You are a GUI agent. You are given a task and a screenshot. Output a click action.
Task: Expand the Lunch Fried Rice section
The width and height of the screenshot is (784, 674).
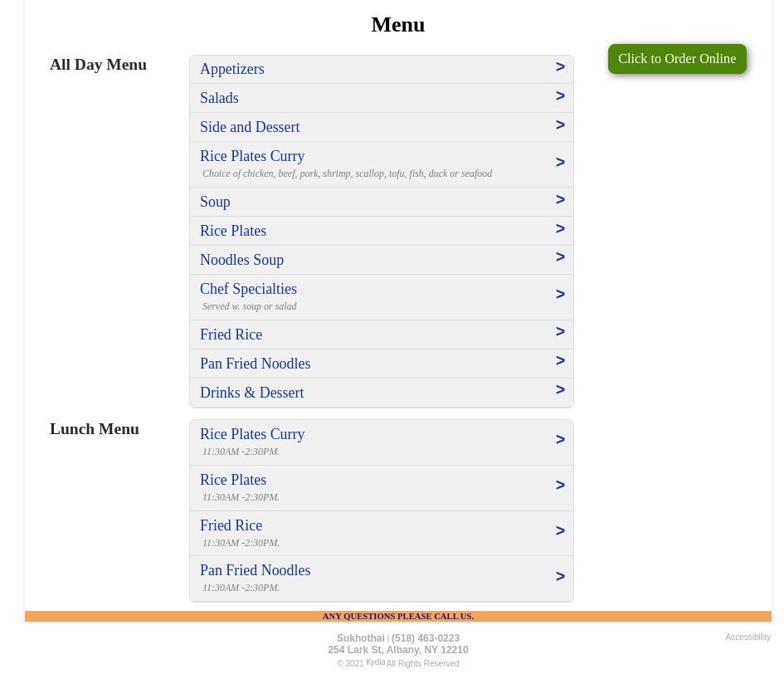tap(231, 525)
